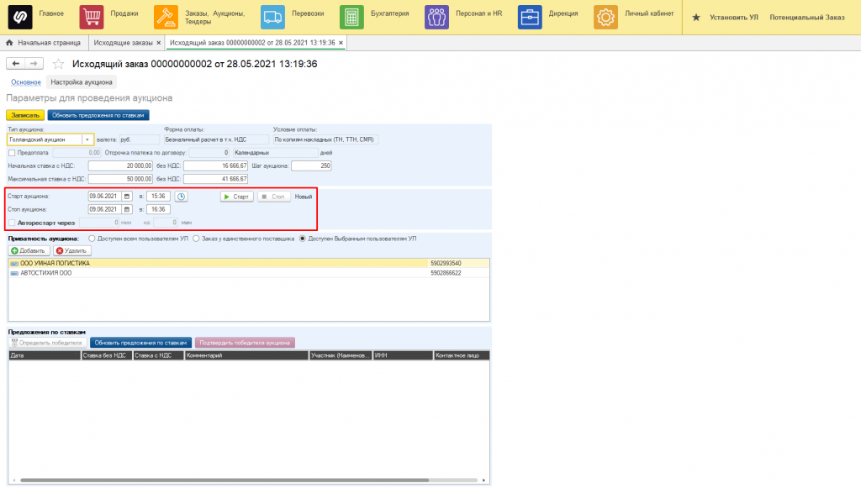Select the АВТОСТИХИЯ ООО row
The width and height of the screenshot is (861, 504).
click(x=249, y=273)
